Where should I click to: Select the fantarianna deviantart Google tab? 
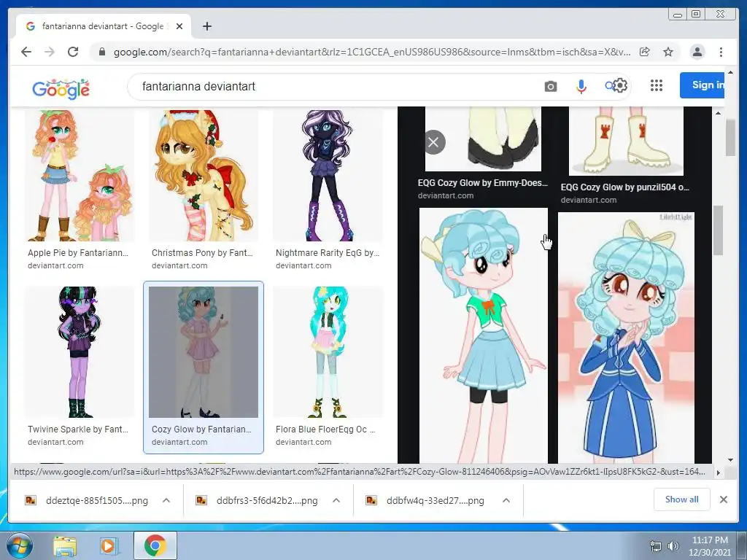104,26
